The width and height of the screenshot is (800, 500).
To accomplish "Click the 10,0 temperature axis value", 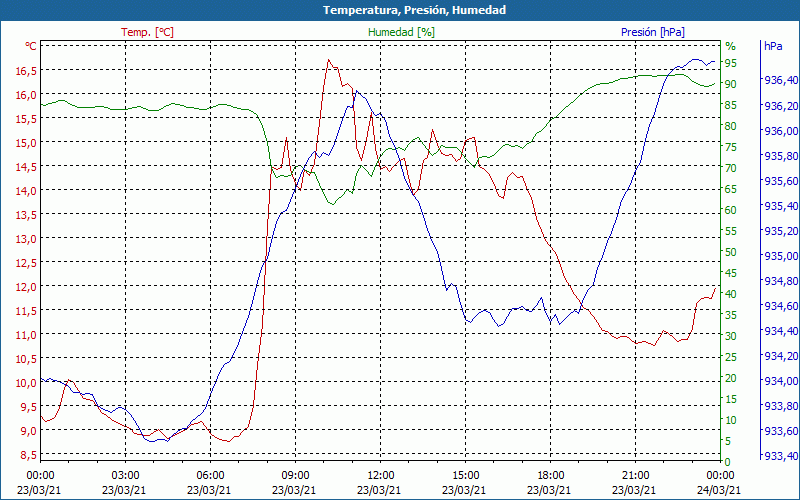I will [26, 382].
